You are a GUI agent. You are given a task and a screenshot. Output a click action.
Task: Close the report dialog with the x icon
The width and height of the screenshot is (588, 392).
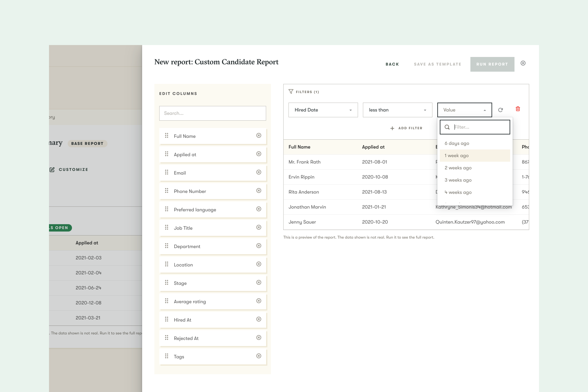coord(523,63)
